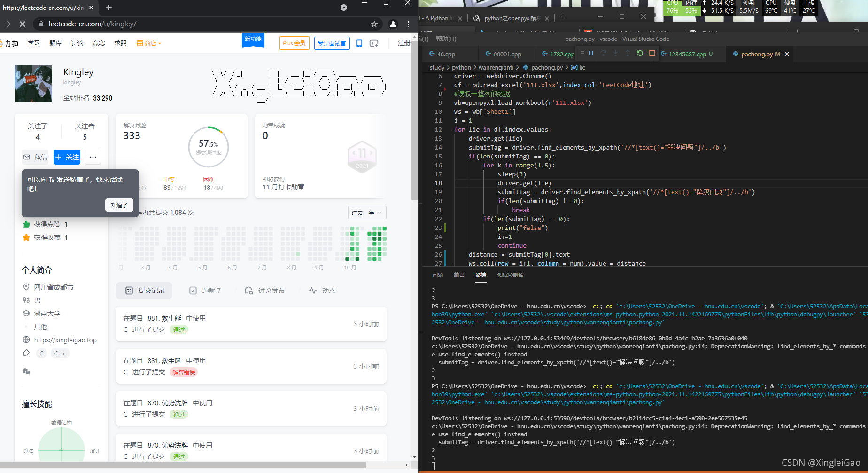Click the C++ language skill tag

click(60, 354)
